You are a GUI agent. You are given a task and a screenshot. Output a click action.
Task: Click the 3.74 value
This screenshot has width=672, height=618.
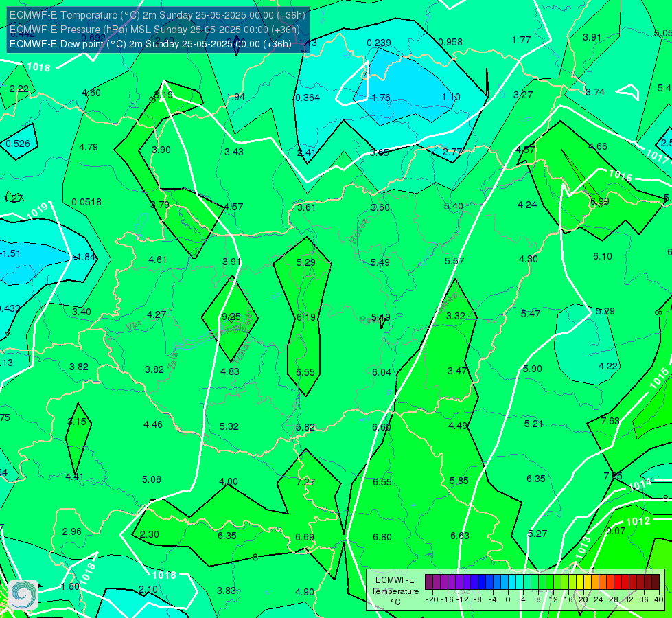[595, 92]
